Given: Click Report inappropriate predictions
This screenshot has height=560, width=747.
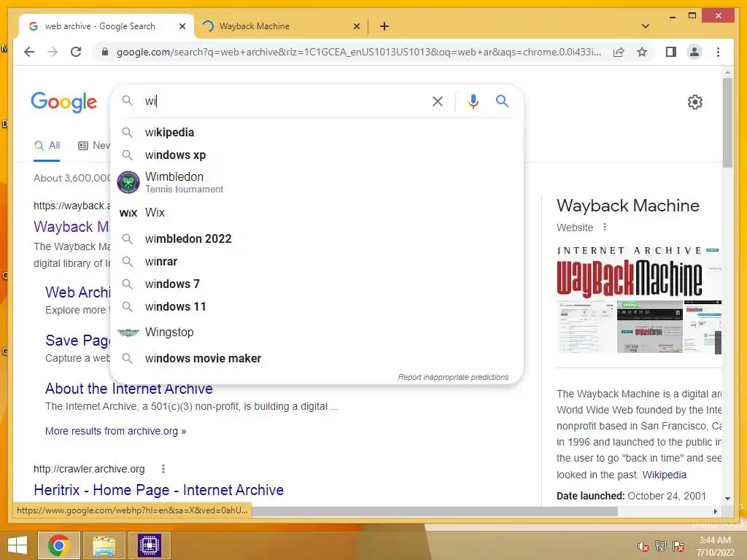Looking at the screenshot, I should 453,377.
